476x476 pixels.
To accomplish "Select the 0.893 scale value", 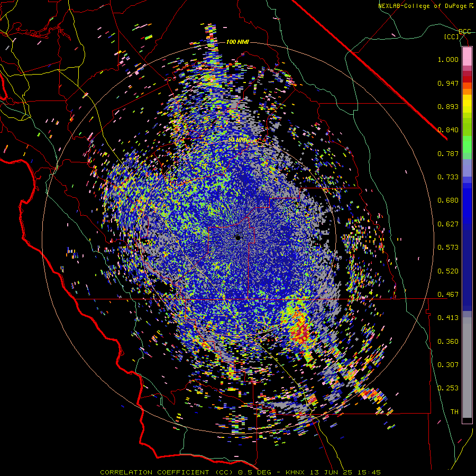I will [x=448, y=106].
